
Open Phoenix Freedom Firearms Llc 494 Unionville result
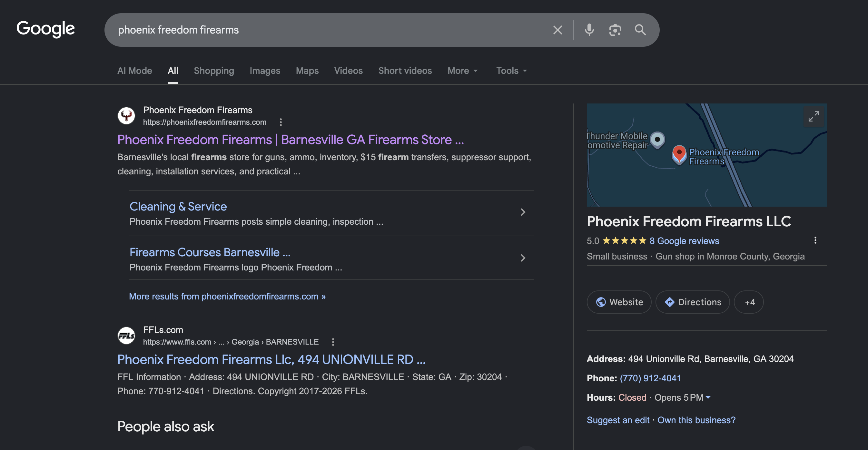point(271,359)
